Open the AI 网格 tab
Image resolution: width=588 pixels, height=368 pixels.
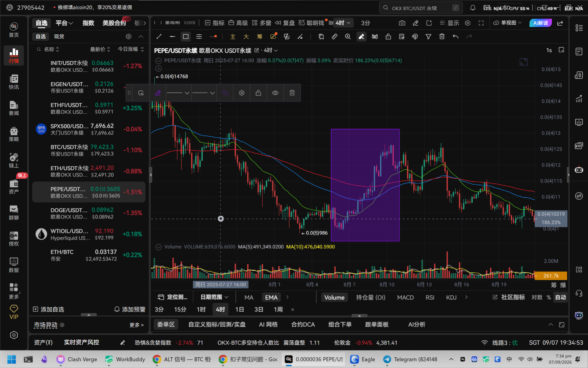[268, 324]
